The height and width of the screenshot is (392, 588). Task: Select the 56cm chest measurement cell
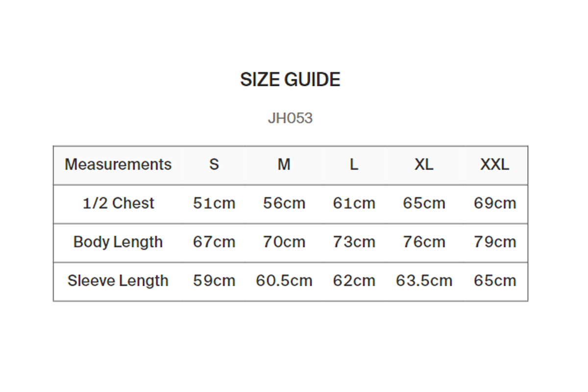click(284, 203)
